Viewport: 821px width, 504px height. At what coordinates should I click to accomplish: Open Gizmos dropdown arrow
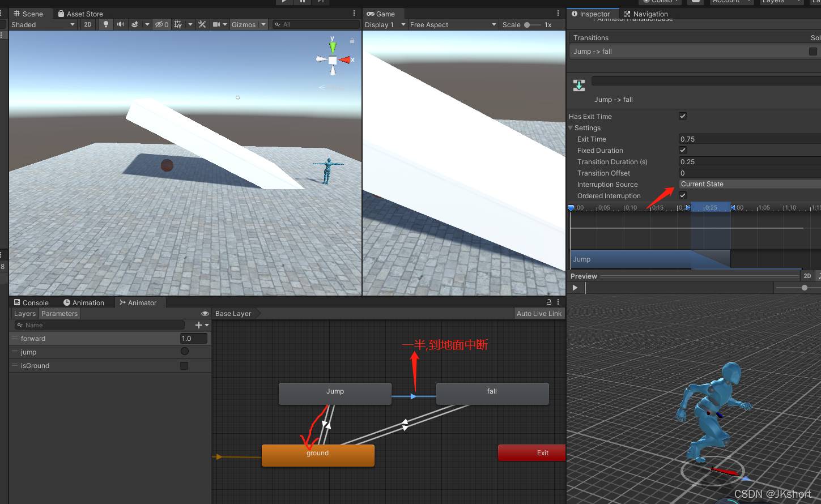tap(263, 24)
